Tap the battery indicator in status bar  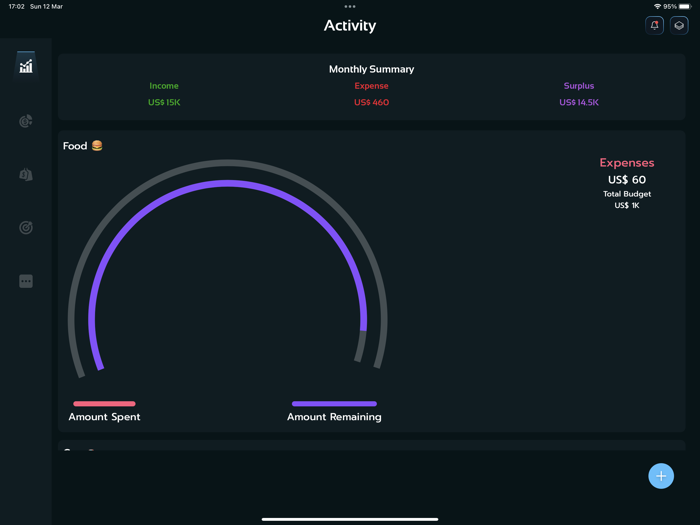point(685,6)
